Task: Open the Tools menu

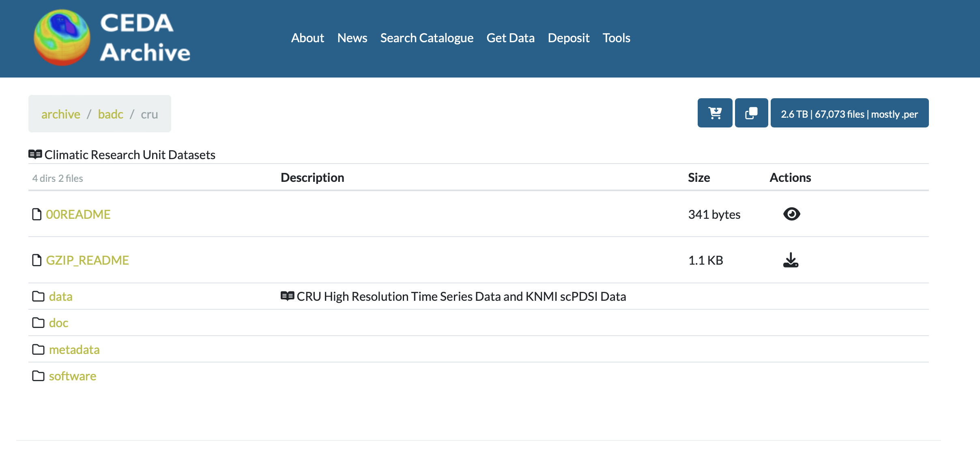Action: (x=616, y=38)
